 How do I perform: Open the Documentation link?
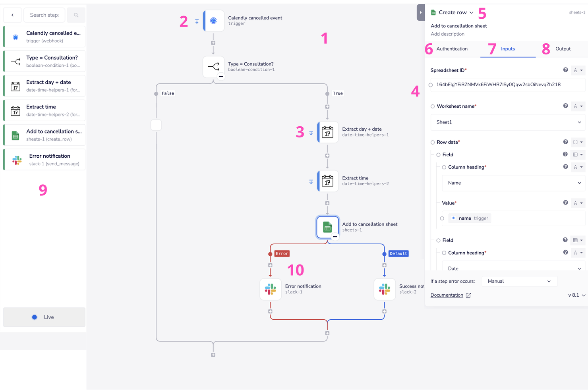click(x=447, y=295)
